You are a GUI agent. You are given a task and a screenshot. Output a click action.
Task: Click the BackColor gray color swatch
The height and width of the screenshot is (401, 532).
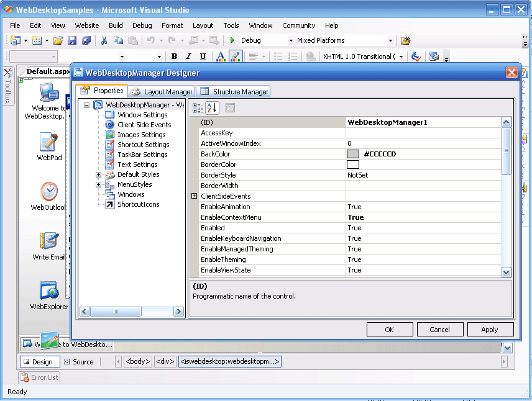[x=353, y=154]
